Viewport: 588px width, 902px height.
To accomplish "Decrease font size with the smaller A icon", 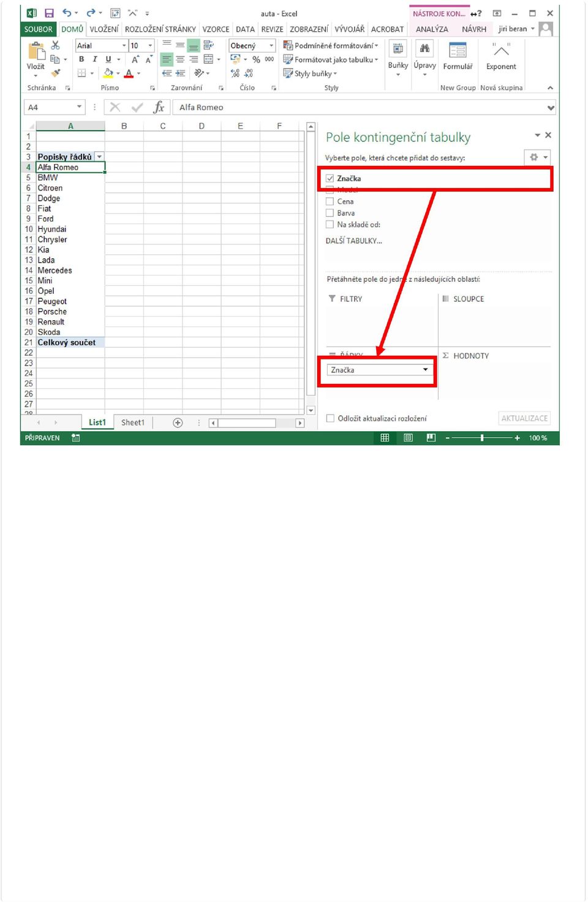I will coord(149,59).
